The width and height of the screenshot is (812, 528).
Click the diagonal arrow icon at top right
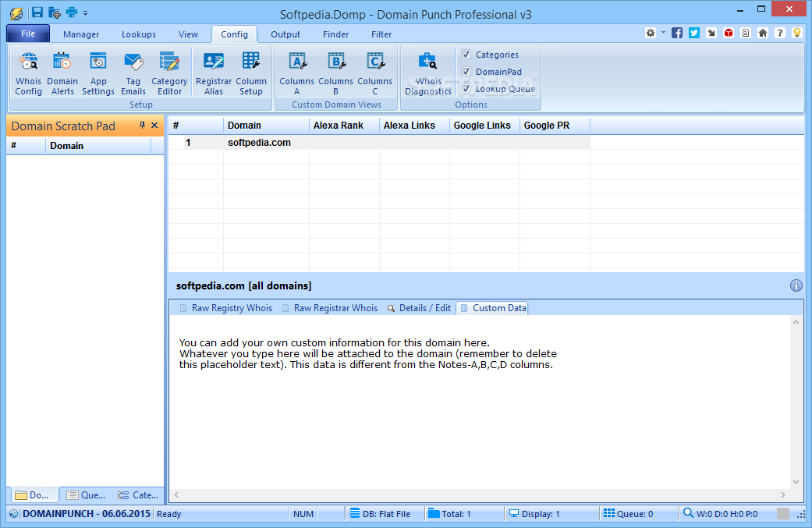click(711, 33)
